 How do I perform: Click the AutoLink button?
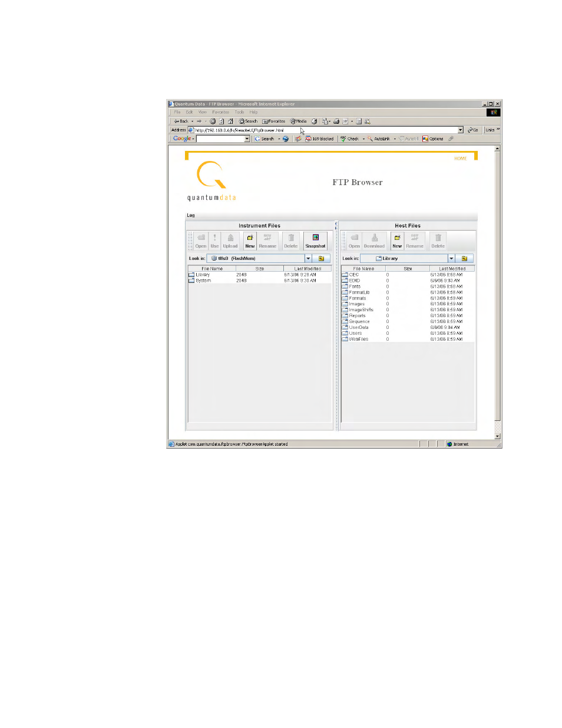pos(379,139)
